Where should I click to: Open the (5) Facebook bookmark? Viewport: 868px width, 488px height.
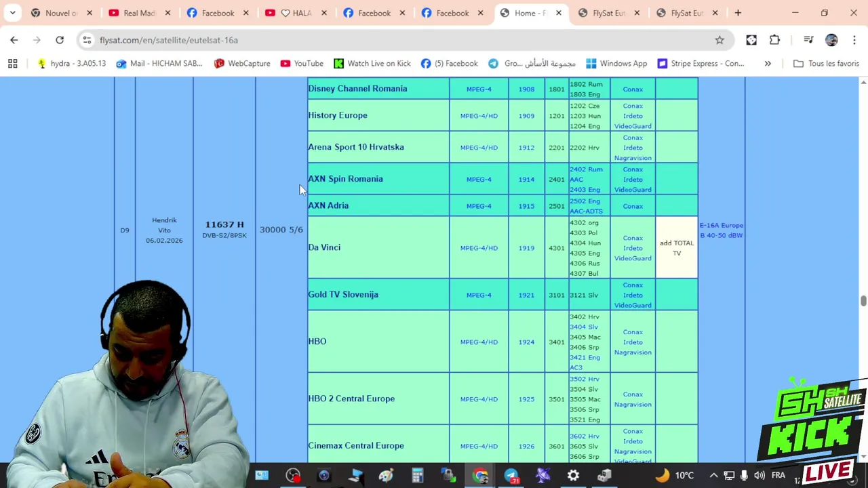tap(449, 63)
